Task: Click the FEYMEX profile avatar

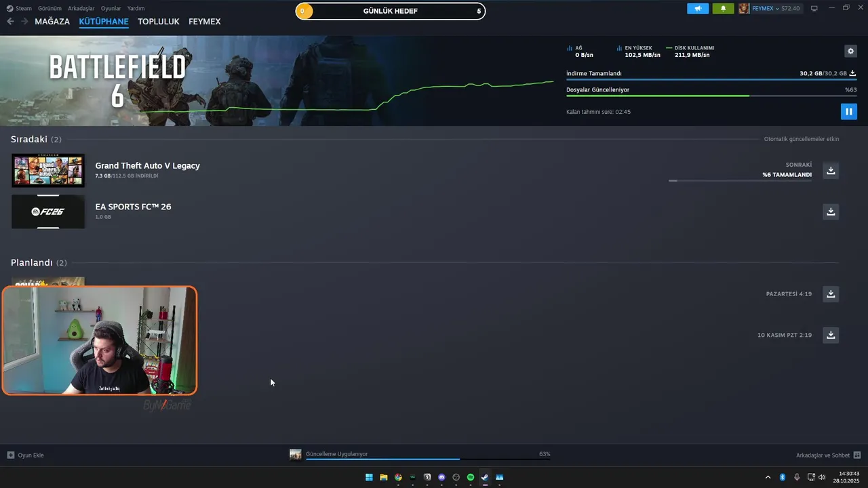Action: 744,9
